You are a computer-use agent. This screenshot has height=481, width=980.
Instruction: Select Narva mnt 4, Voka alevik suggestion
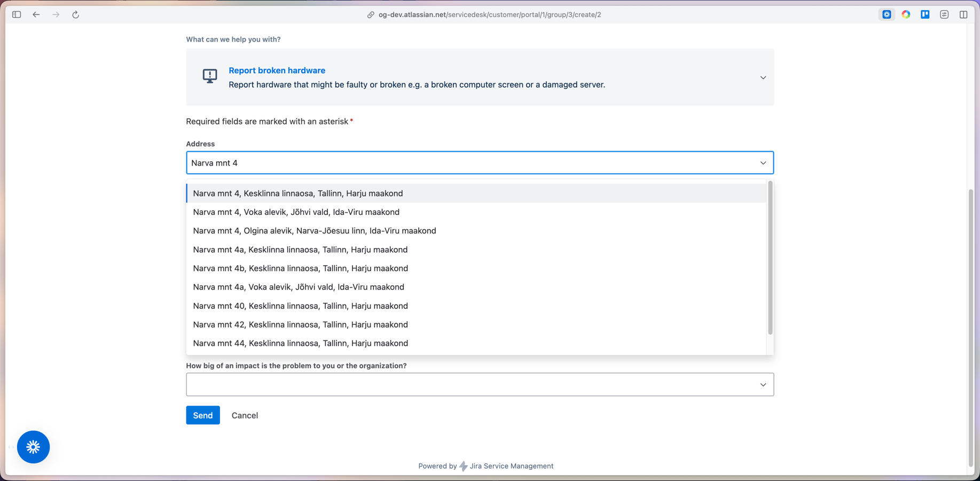296,212
